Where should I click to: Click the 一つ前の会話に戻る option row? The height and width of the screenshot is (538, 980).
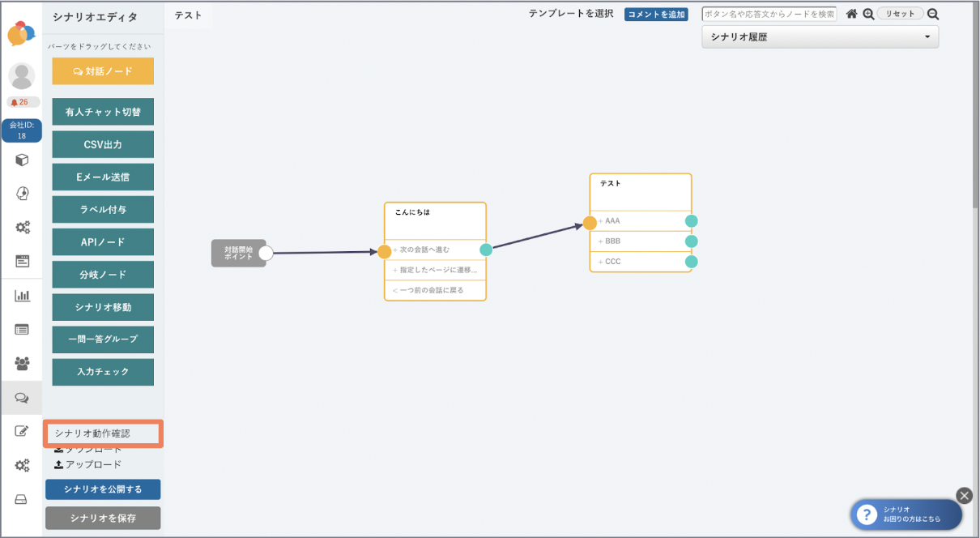pos(435,290)
